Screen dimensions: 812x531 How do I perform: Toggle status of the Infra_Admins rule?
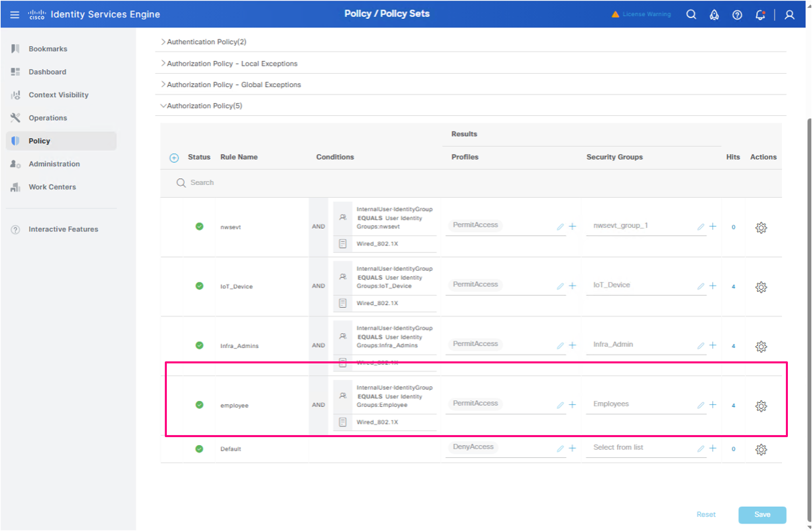tap(199, 346)
